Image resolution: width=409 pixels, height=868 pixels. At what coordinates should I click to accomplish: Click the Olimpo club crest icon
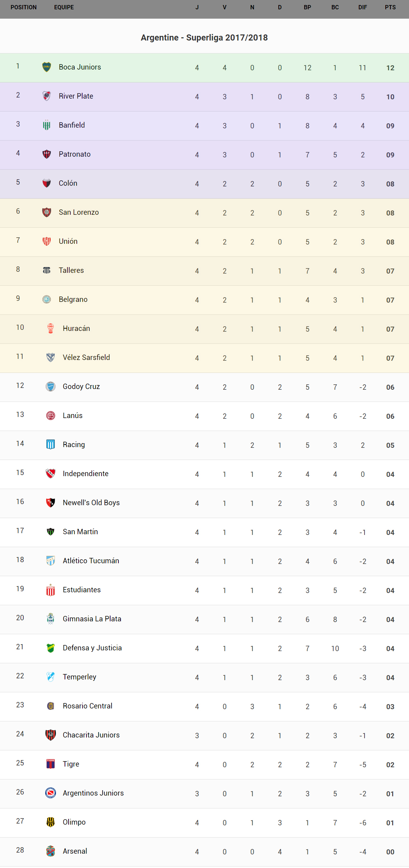[x=51, y=822]
